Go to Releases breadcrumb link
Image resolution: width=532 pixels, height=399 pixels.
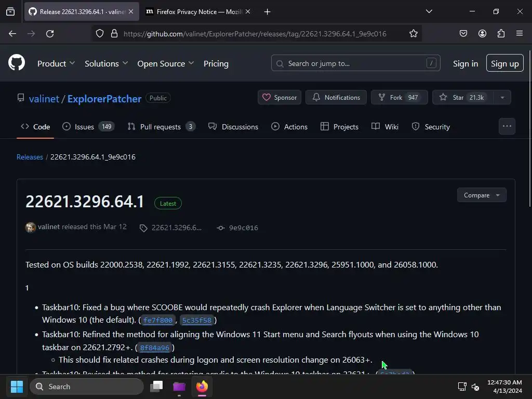pyautogui.click(x=30, y=157)
